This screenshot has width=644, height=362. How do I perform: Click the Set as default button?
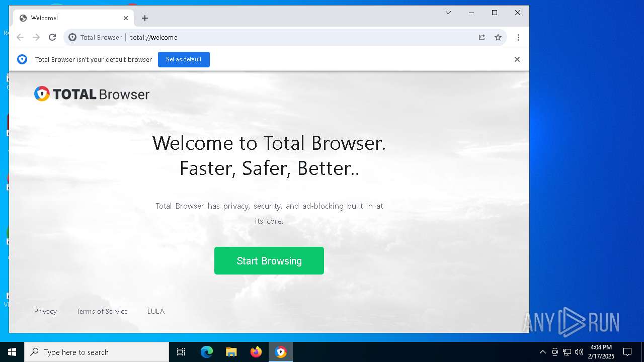(x=184, y=59)
